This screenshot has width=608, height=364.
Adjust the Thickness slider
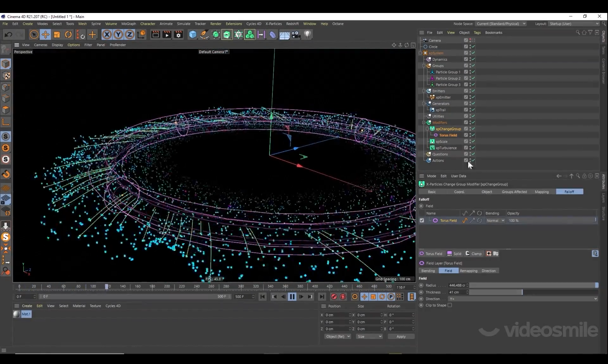(522, 292)
